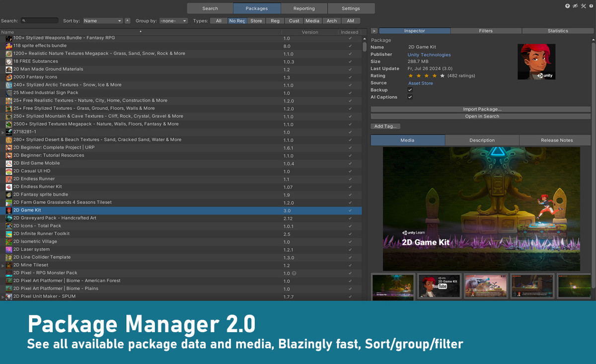The width and height of the screenshot is (596, 364).
Task: Click the crossed-out eye icon
Action: coord(575,6)
